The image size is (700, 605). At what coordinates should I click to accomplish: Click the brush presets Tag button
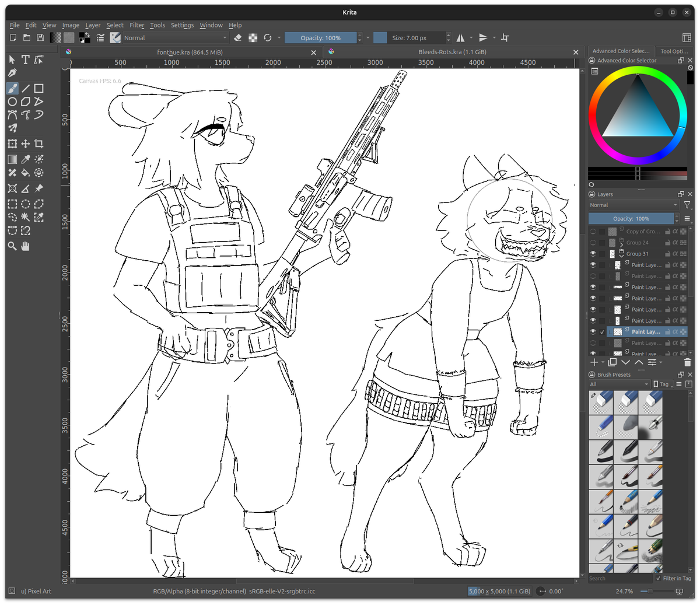(x=662, y=384)
